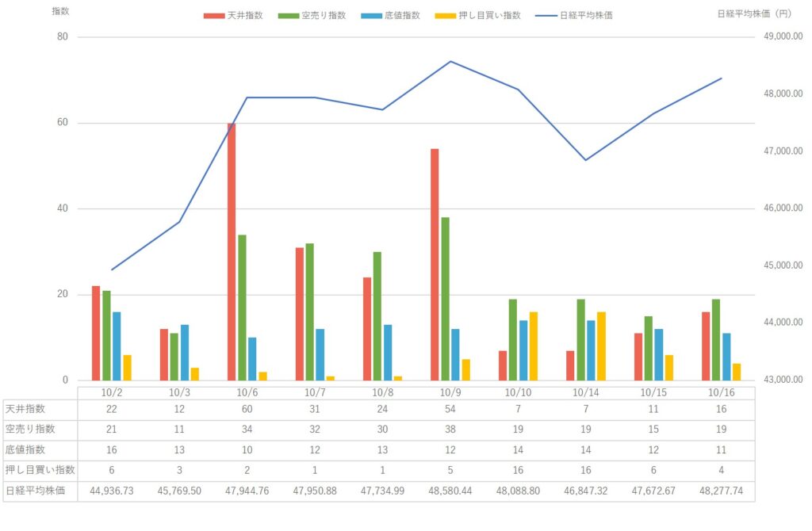Click the table cell showing 44,936.73
Image resolution: width=812 pixels, height=531 pixels.
112,491
